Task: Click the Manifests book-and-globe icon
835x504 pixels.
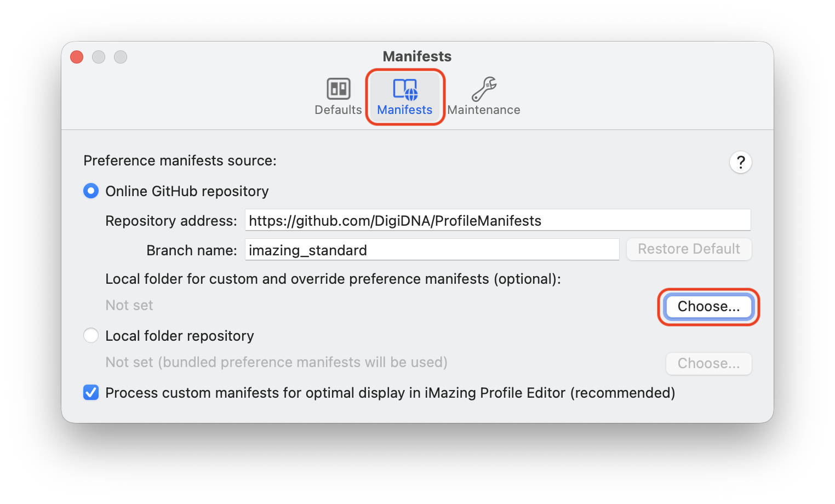Action: (x=405, y=89)
